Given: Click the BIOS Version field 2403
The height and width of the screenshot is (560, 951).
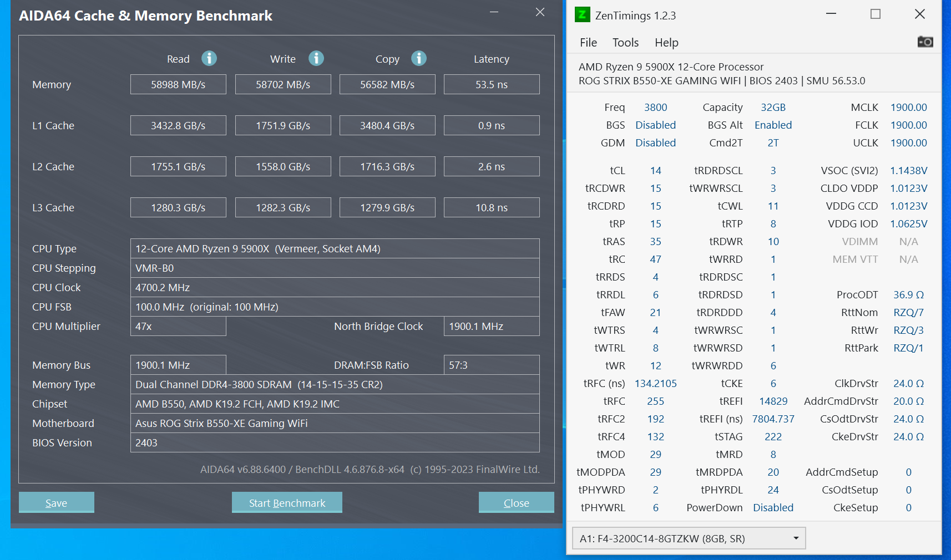Looking at the screenshot, I should (x=335, y=442).
